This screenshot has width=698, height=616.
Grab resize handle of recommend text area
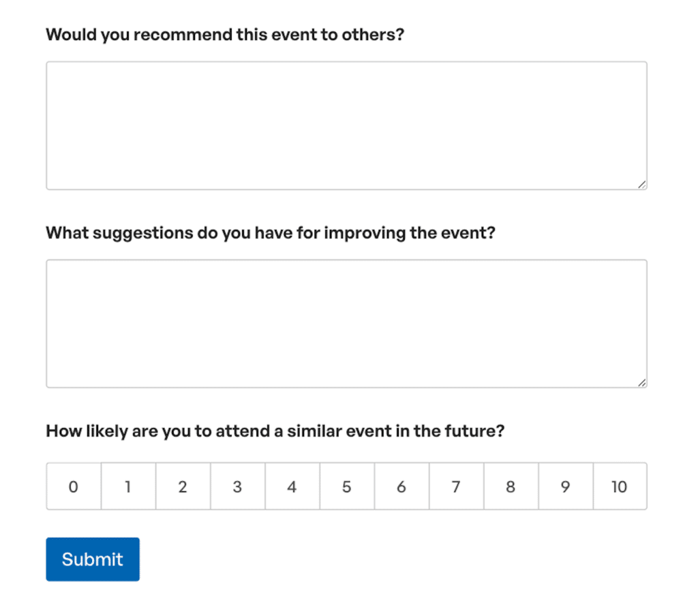point(642,185)
